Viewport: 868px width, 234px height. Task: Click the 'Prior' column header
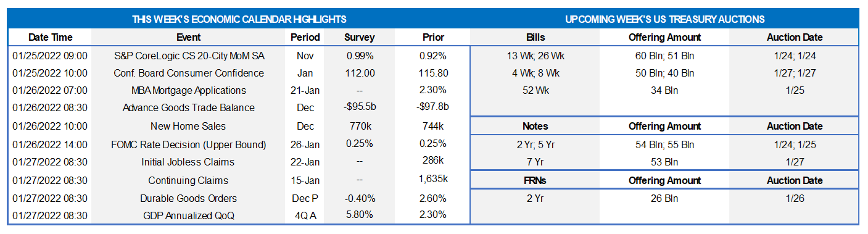[432, 37]
